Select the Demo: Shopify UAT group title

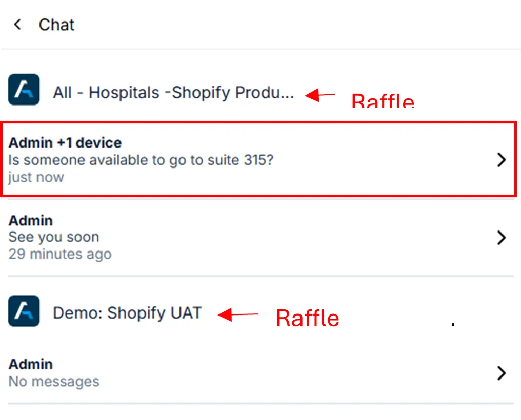127,313
